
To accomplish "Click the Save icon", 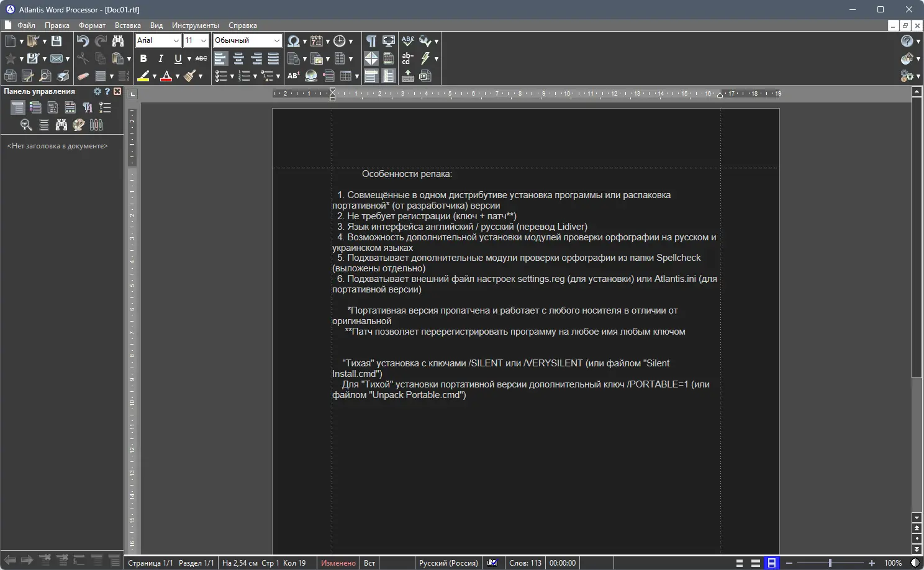I will 57,40.
